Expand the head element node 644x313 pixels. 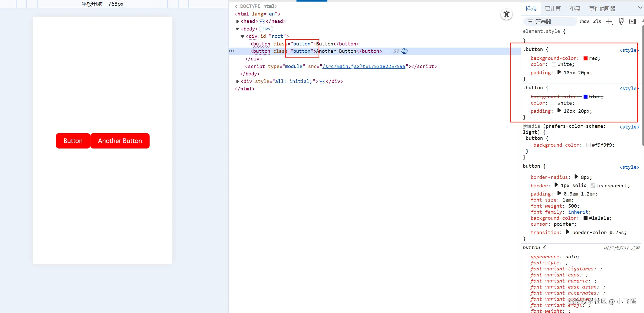coord(238,21)
